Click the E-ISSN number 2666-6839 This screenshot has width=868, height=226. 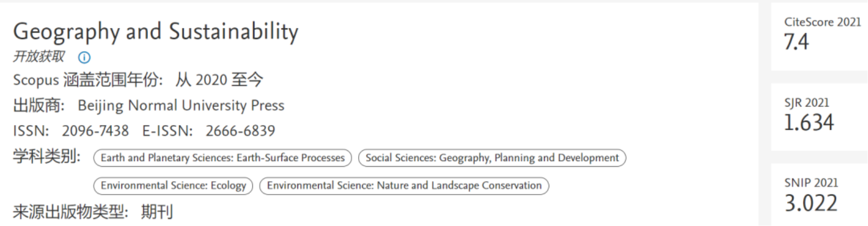click(x=240, y=131)
